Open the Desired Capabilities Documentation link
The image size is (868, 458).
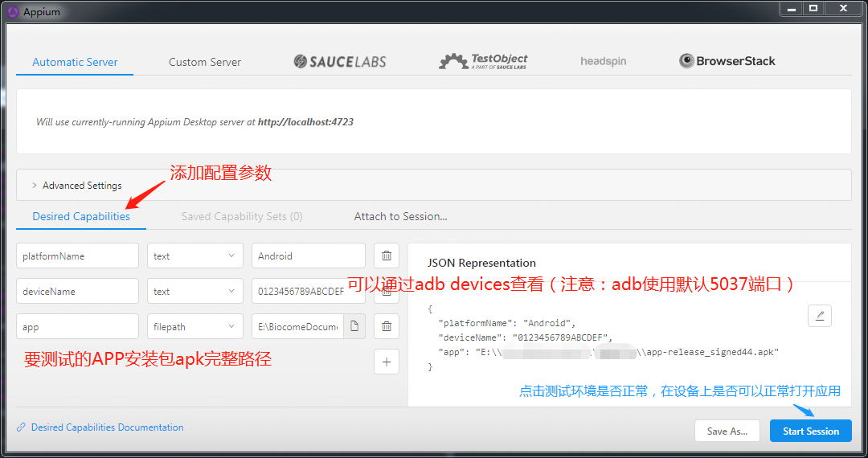pos(107,427)
